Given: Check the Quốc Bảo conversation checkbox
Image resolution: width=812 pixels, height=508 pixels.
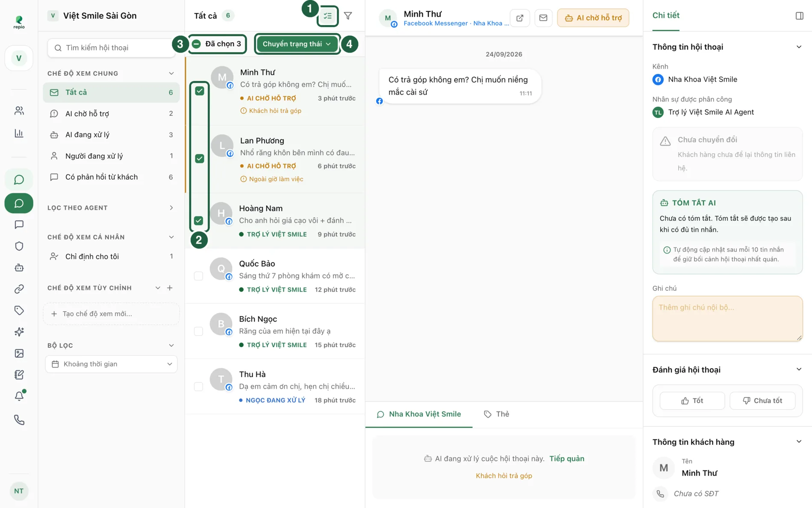Looking at the screenshot, I should point(198,276).
